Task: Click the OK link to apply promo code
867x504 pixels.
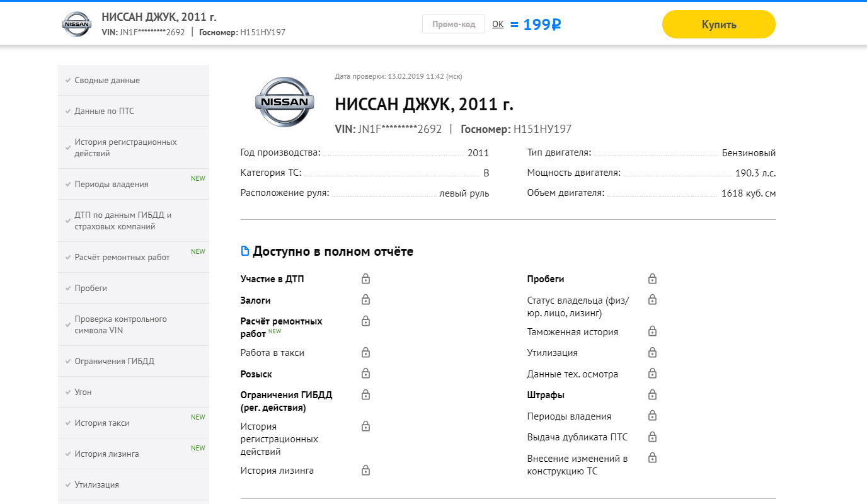Action: coord(498,24)
